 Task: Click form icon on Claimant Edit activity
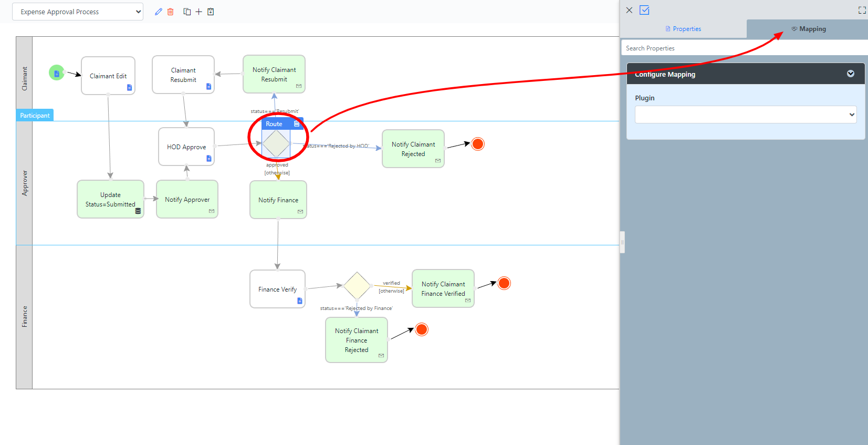[129, 88]
